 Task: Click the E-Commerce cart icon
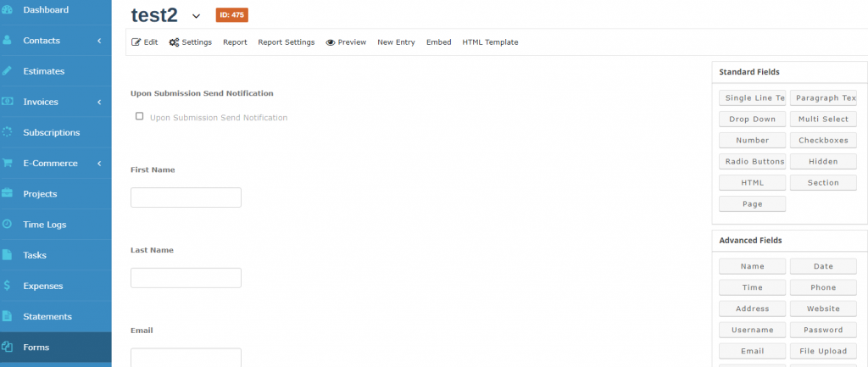[7, 164]
